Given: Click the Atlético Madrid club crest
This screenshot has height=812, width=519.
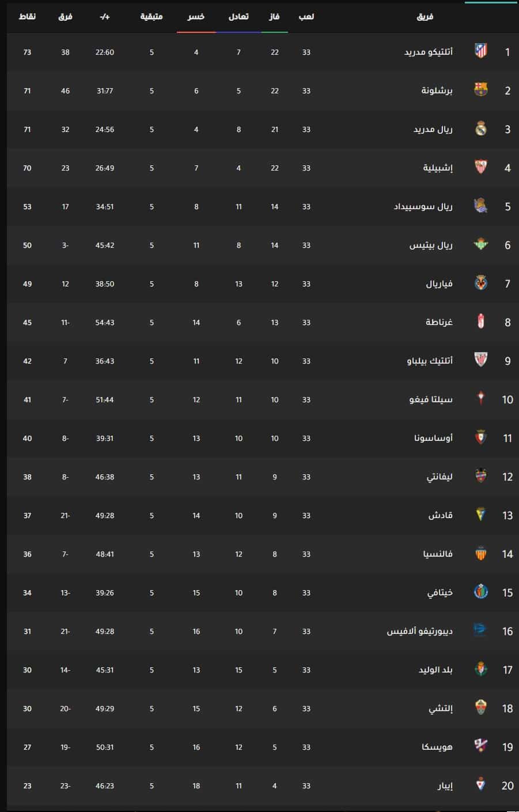Looking at the screenshot, I should pos(480,52).
